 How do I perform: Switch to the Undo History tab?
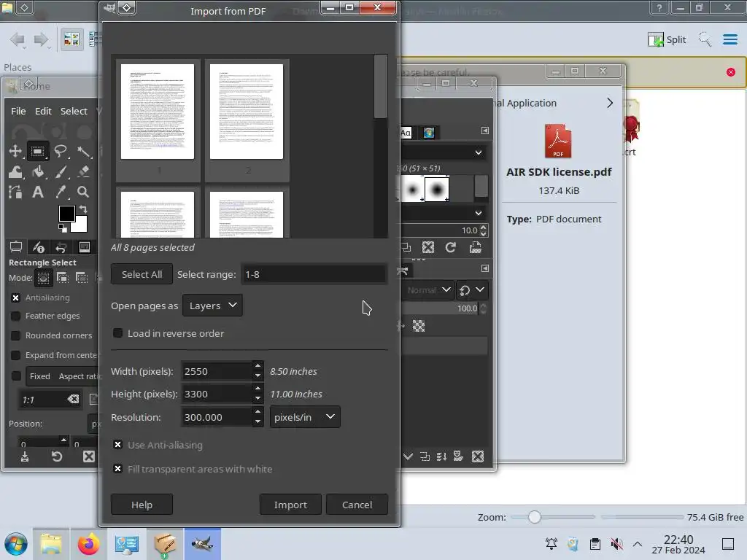[x=61, y=246]
